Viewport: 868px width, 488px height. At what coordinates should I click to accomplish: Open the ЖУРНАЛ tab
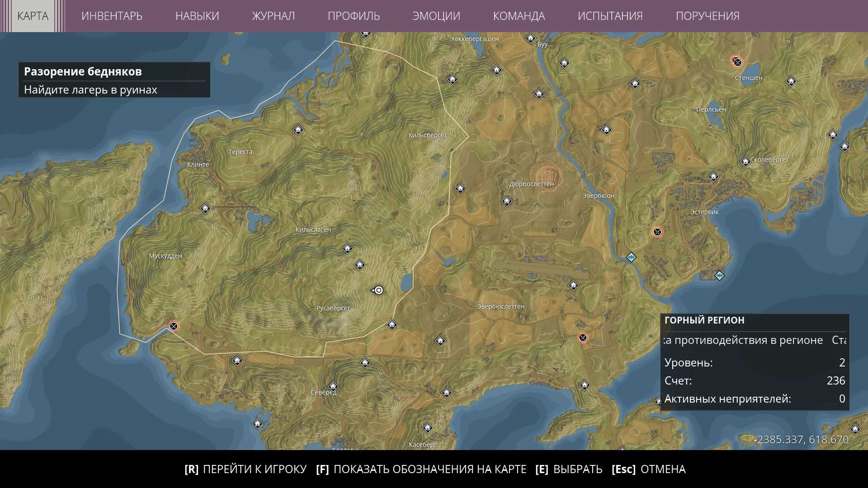[x=273, y=16]
